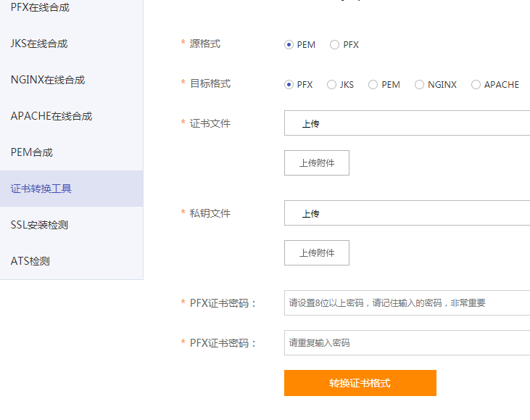This screenshot has width=530, height=420.
Task: Open PFX在线合成 in sidebar
Action: pyautogui.click(x=41, y=7)
